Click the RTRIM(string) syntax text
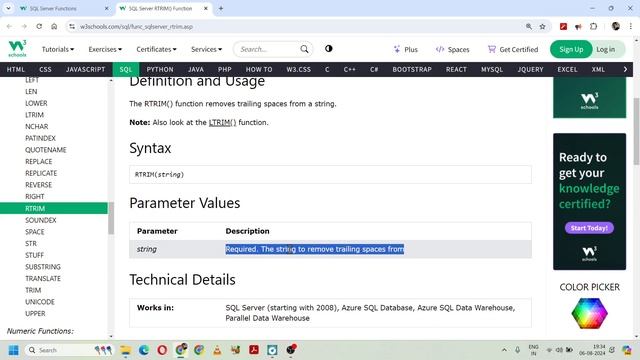The height and width of the screenshot is (360, 640). coord(159,175)
